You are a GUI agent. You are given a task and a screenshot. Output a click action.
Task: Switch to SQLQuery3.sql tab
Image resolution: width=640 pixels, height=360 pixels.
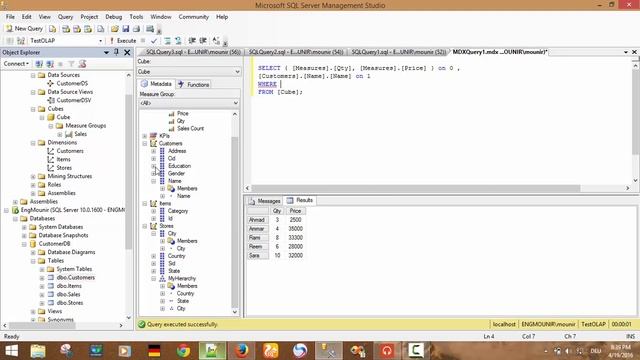[x=193, y=52]
